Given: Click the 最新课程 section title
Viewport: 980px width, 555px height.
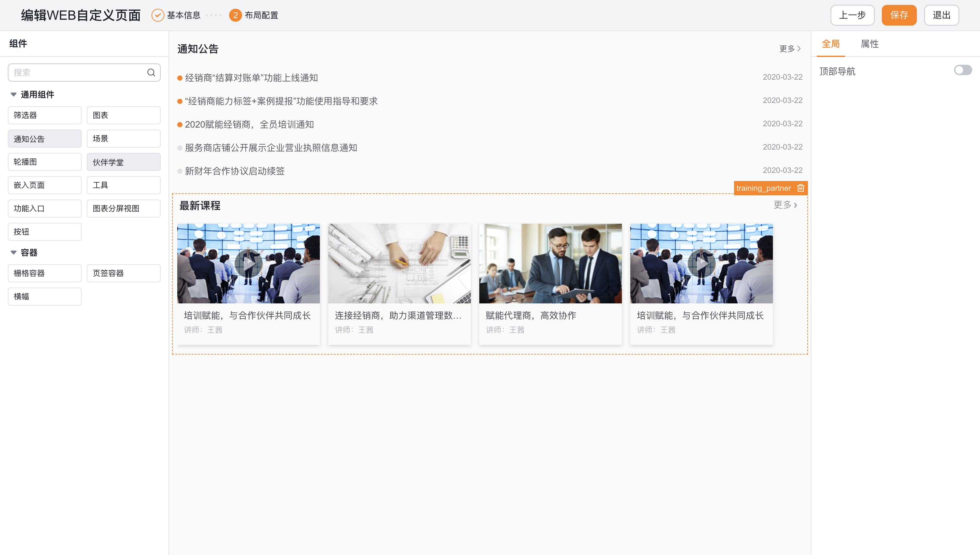Looking at the screenshot, I should tap(200, 206).
